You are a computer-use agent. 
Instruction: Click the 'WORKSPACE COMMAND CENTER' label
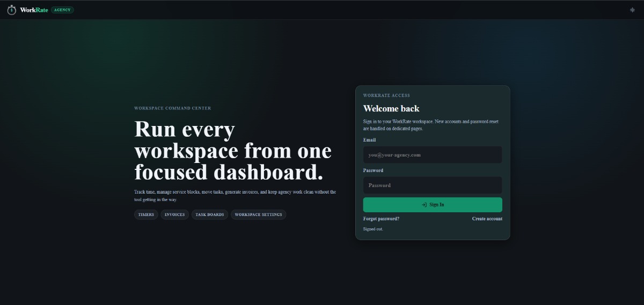(173, 108)
